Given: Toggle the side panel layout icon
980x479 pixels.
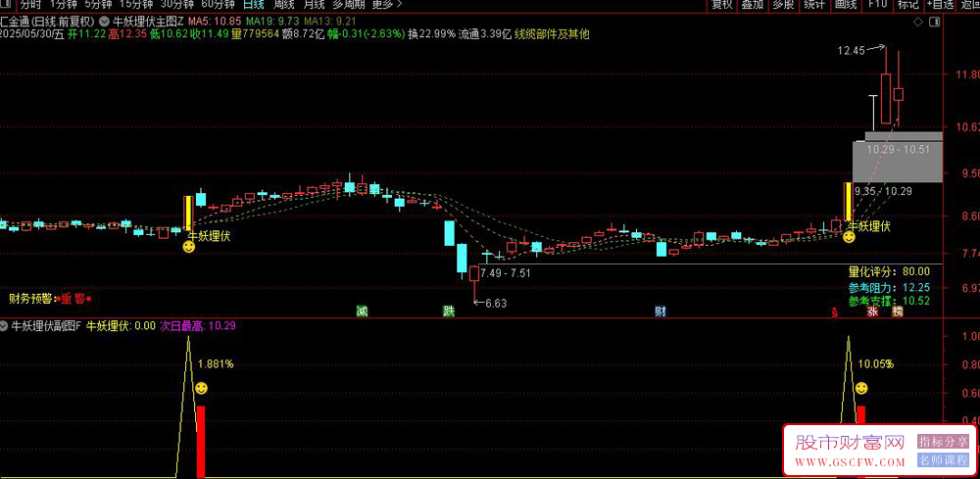Looking at the screenshot, I should tap(934, 22).
